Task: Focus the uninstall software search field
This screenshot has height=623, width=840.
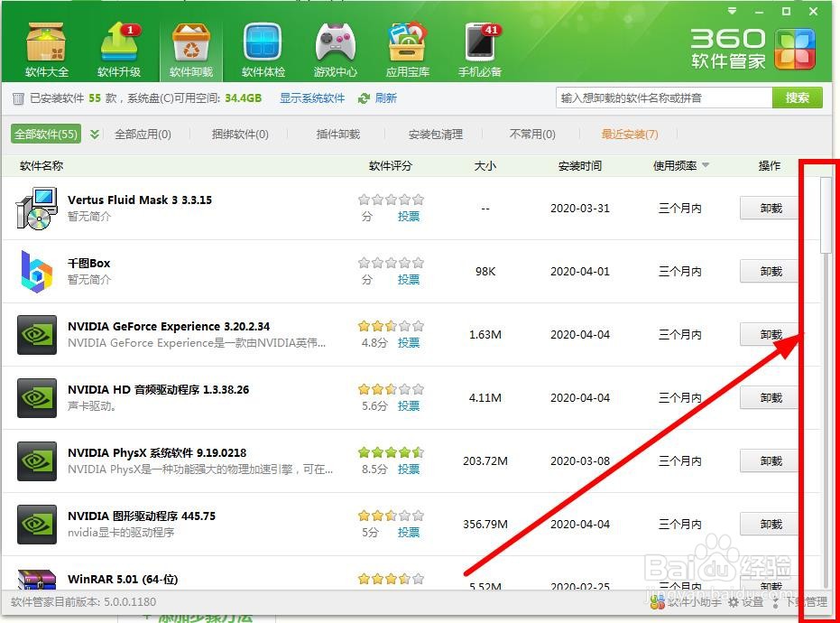Action: 664,98
